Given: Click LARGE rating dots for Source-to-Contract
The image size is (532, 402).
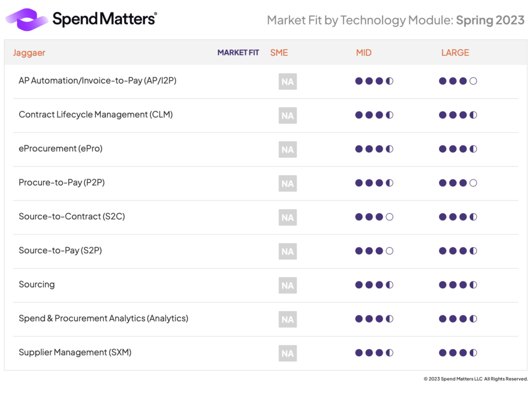Looking at the screenshot, I should pos(458,217).
